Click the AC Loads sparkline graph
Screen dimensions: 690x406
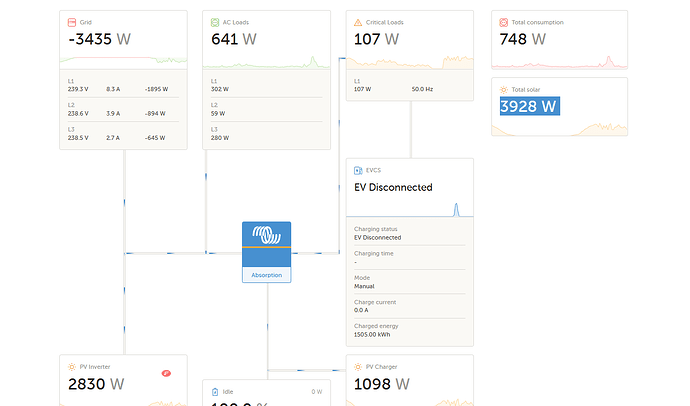[266, 62]
